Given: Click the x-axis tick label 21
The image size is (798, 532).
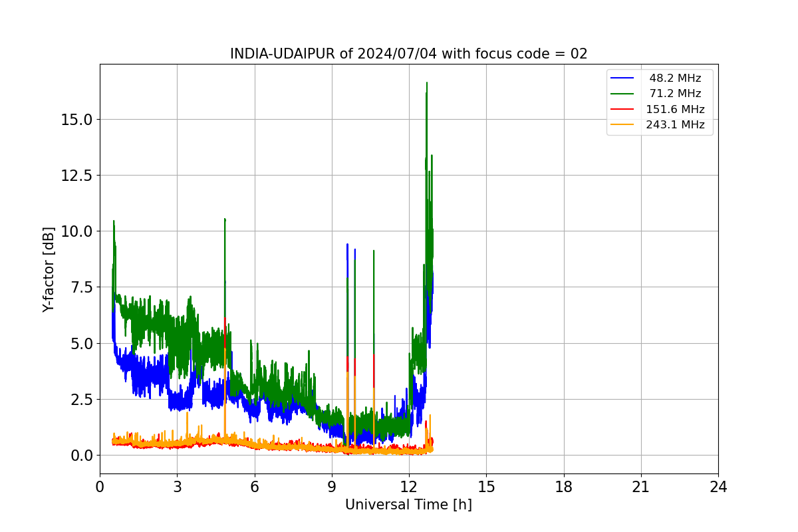Looking at the screenshot, I should tap(641, 487).
